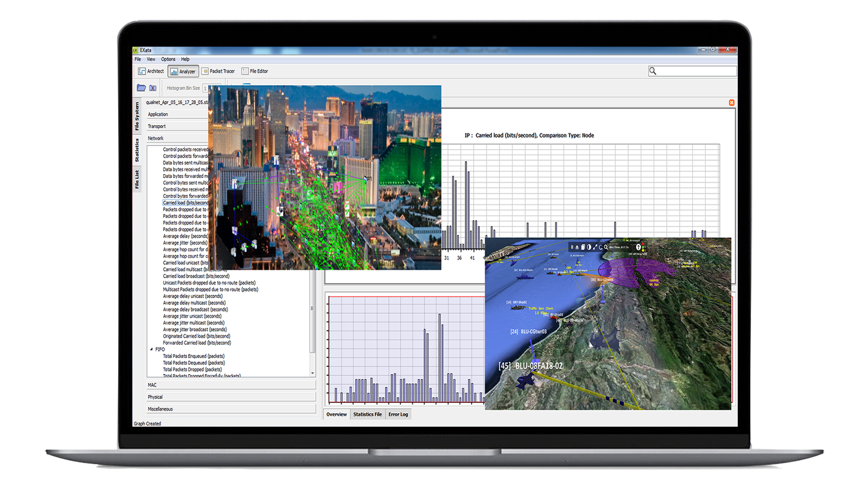Click the magnifier icon in 3D view toolbar
The width and height of the screenshot is (868, 488).
coord(606,247)
